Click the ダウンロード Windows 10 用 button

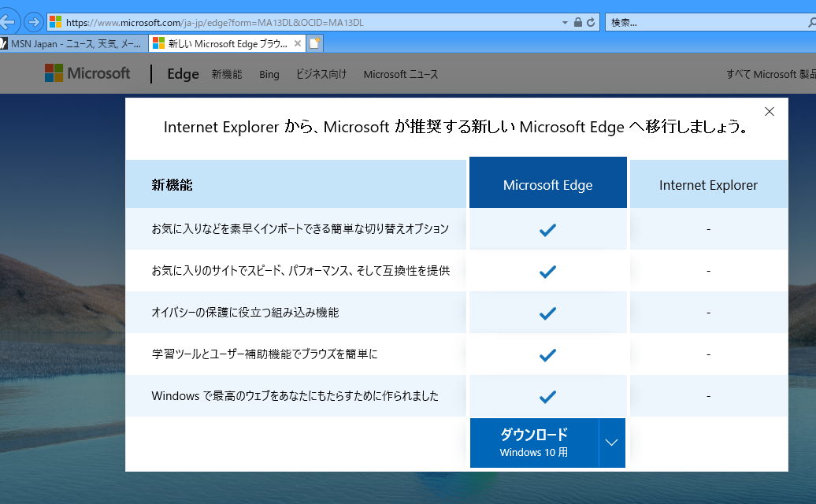click(534, 443)
